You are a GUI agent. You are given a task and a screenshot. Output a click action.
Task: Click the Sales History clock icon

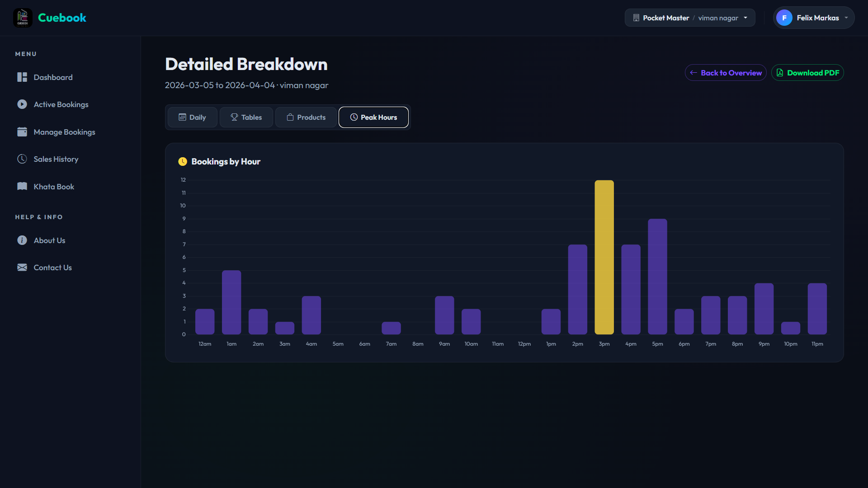[22, 159]
